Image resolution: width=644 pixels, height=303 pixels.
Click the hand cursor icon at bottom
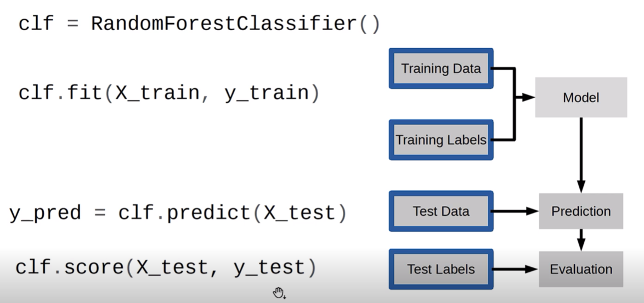tap(279, 293)
